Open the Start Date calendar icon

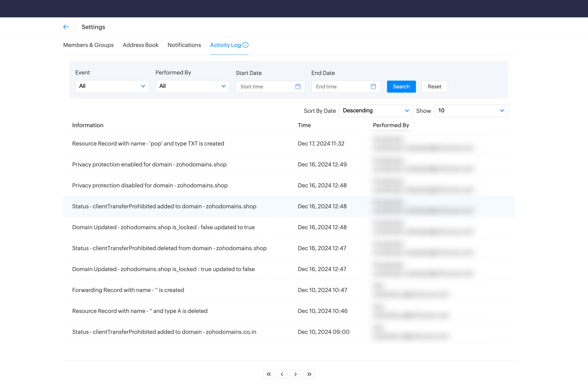point(298,86)
